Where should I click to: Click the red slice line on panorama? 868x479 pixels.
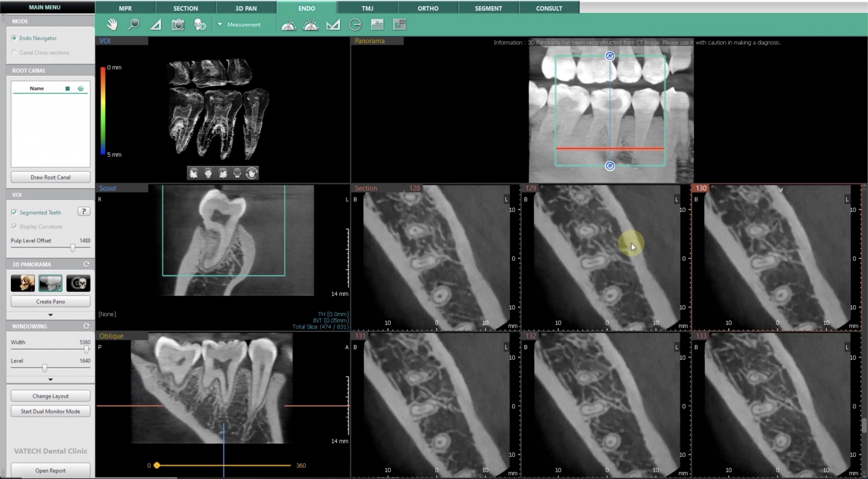(x=610, y=148)
